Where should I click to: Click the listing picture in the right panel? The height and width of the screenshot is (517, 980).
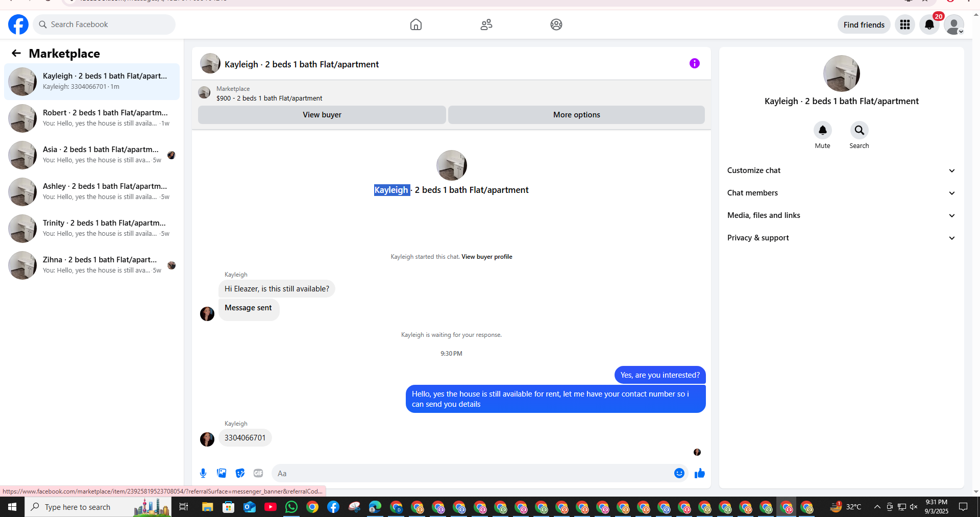point(842,73)
